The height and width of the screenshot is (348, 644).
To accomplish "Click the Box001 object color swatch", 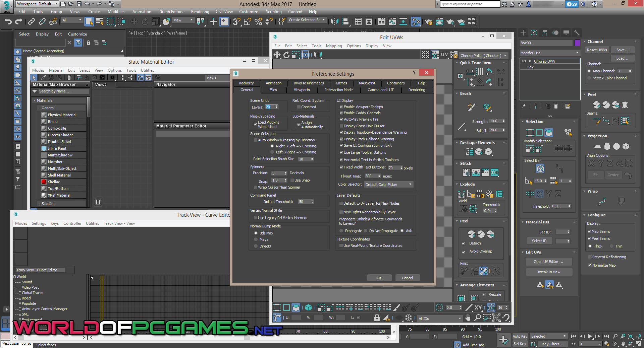I will [x=577, y=43].
